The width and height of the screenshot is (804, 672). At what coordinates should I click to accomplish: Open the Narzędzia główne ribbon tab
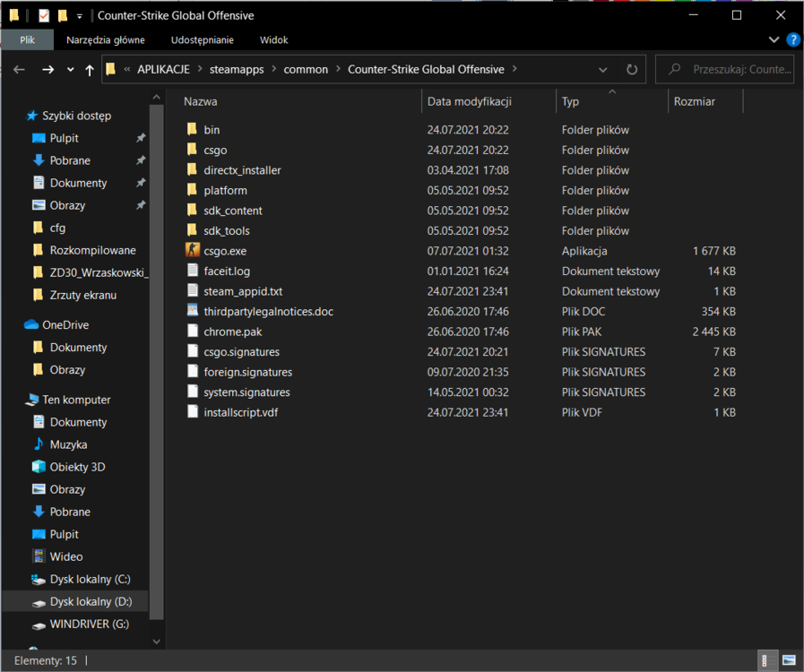pyautogui.click(x=106, y=40)
